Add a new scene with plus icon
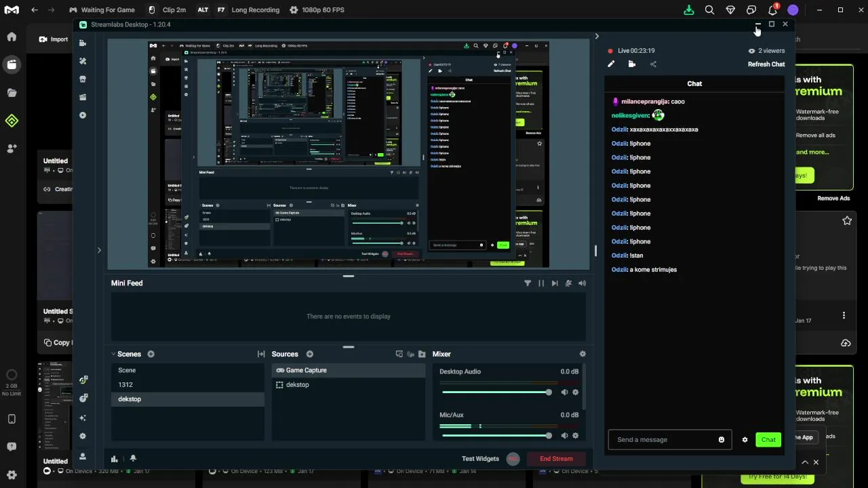The image size is (868, 488). pyautogui.click(x=151, y=354)
